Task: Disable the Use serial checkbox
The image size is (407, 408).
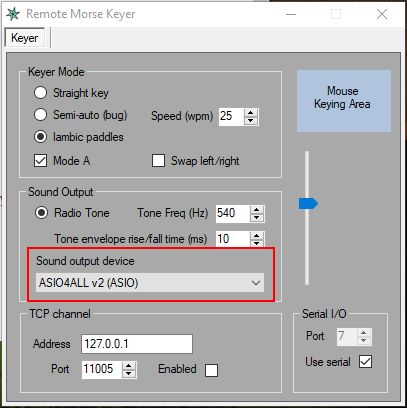Action: click(x=366, y=362)
